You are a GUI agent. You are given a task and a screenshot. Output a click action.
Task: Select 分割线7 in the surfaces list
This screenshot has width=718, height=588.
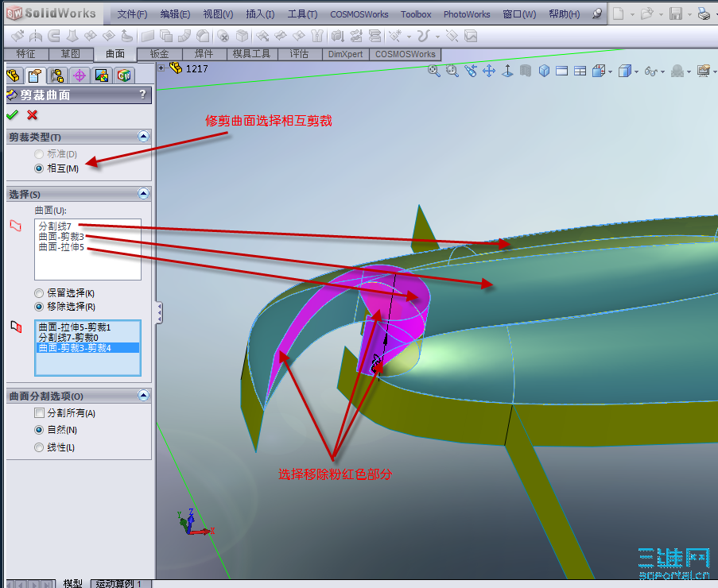(x=55, y=226)
